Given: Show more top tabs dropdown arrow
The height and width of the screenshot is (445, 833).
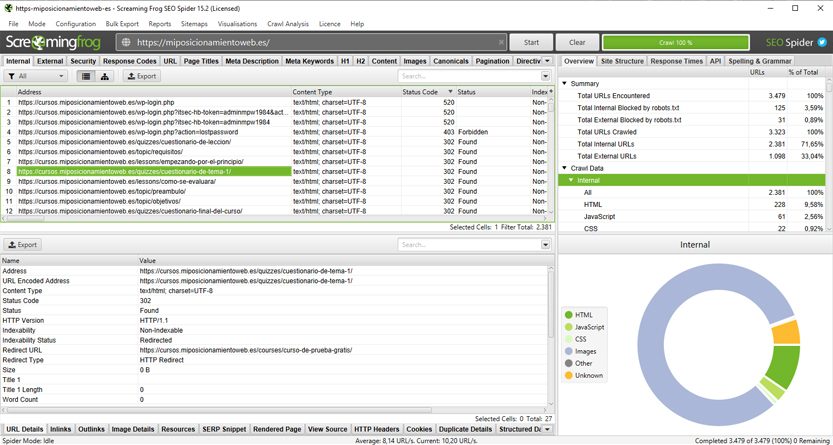Looking at the screenshot, I should point(548,61).
